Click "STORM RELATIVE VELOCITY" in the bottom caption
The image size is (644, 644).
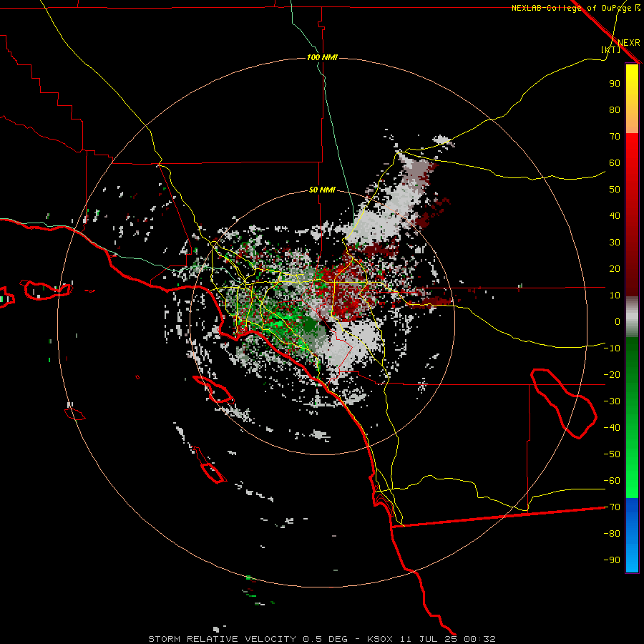click(x=222, y=639)
